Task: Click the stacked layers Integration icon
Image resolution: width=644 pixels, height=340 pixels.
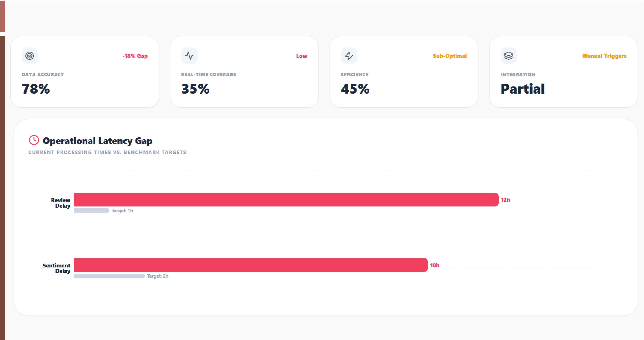Action: point(508,56)
